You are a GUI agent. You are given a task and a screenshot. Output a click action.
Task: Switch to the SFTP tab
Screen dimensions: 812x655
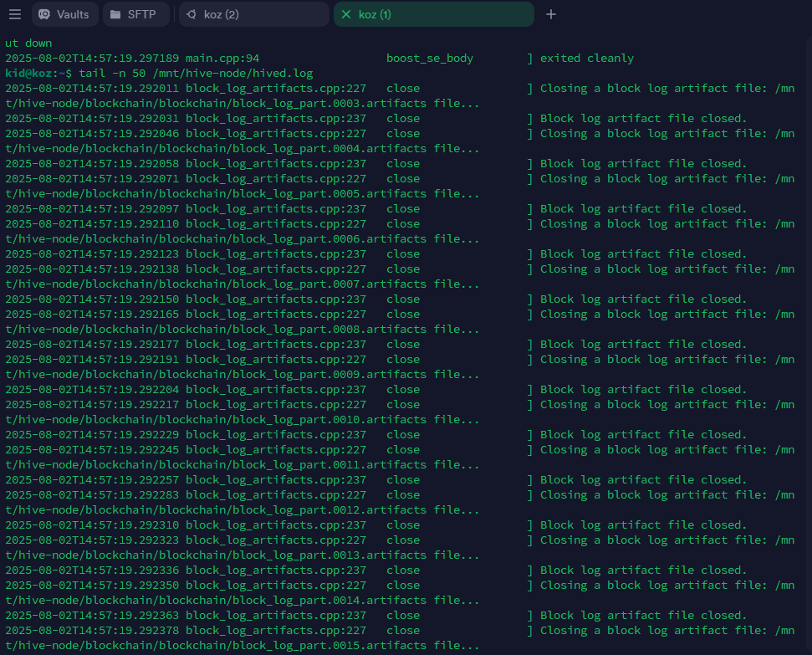click(x=136, y=14)
